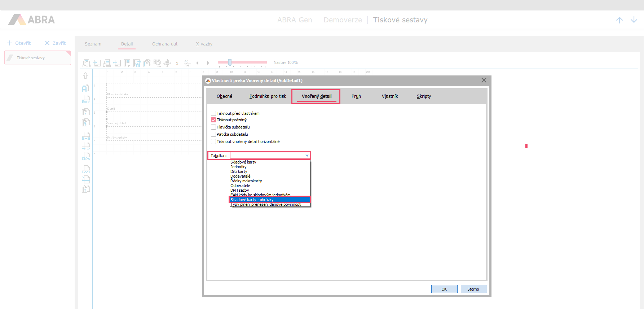
Task: Enable Hlavička subdetailu checkbox
Action: click(213, 127)
